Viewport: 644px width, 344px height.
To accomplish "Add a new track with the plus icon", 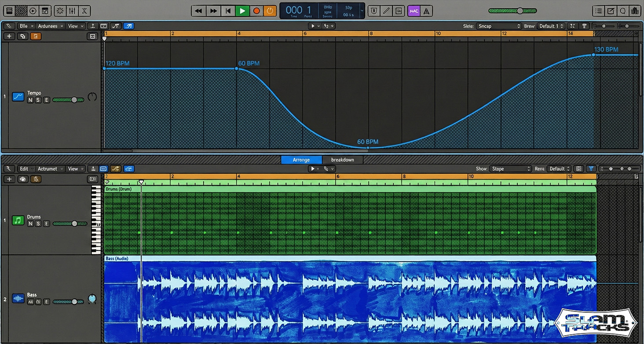I will coord(9,179).
